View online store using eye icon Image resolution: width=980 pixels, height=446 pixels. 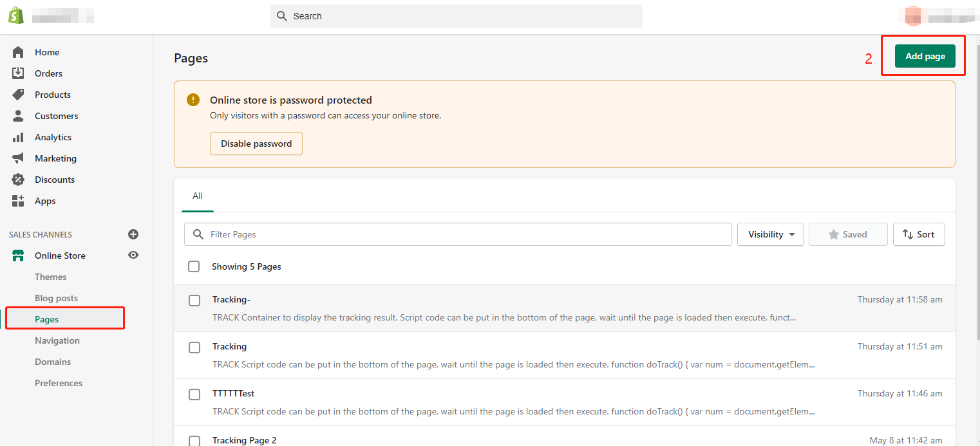point(133,255)
